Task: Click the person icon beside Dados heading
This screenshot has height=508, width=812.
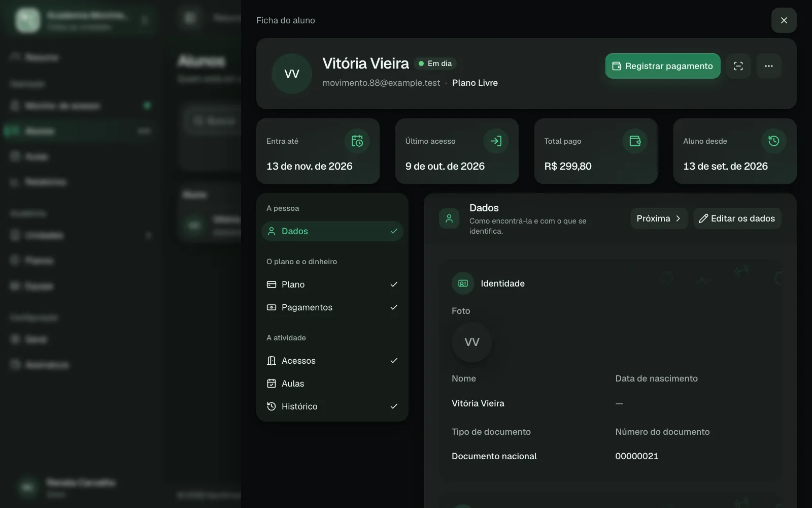Action: click(449, 218)
